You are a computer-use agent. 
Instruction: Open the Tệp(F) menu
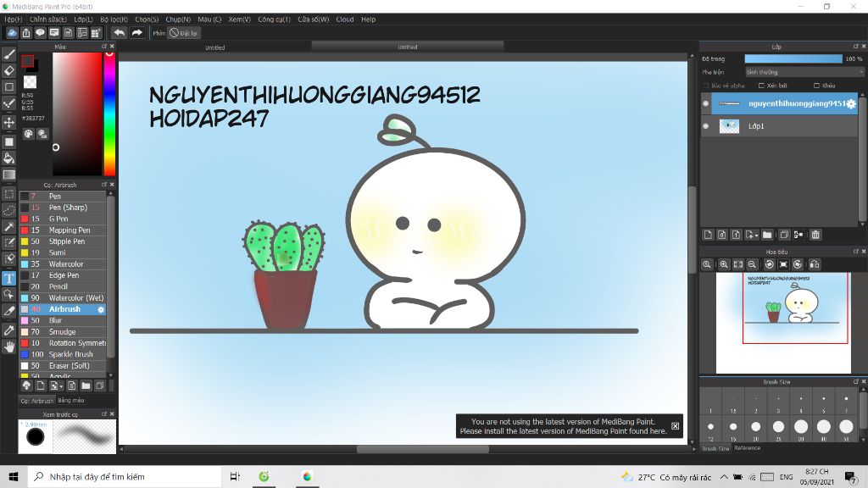coord(14,19)
